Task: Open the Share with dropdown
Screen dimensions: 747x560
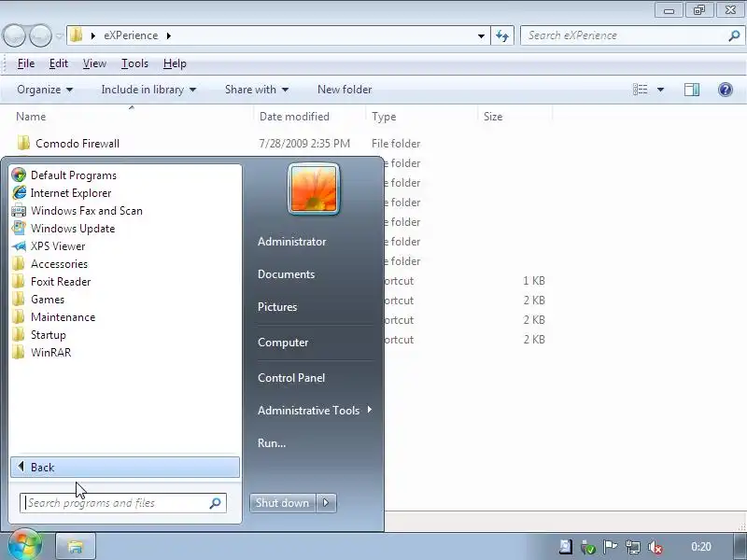Action: point(256,90)
